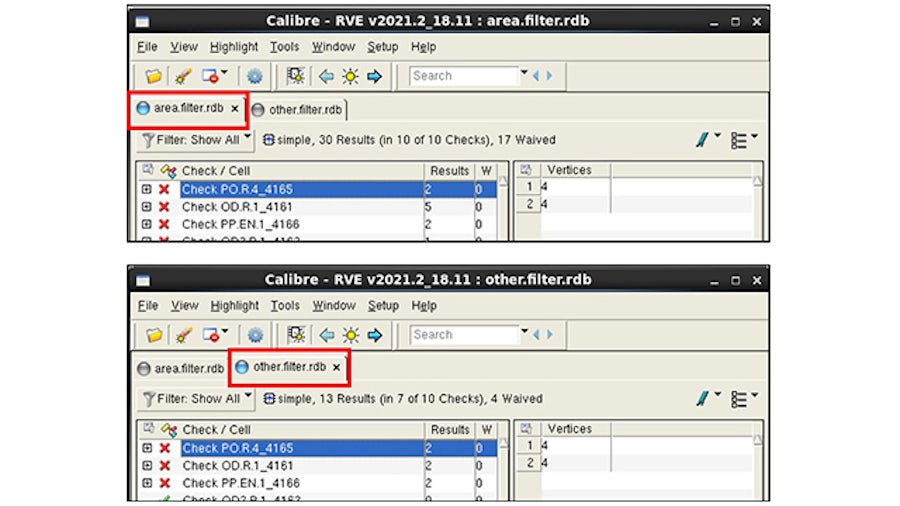This screenshot has width=900, height=506.
Task: Open Search dropdown arrow in area.filter.rdb window
Action: [524, 73]
